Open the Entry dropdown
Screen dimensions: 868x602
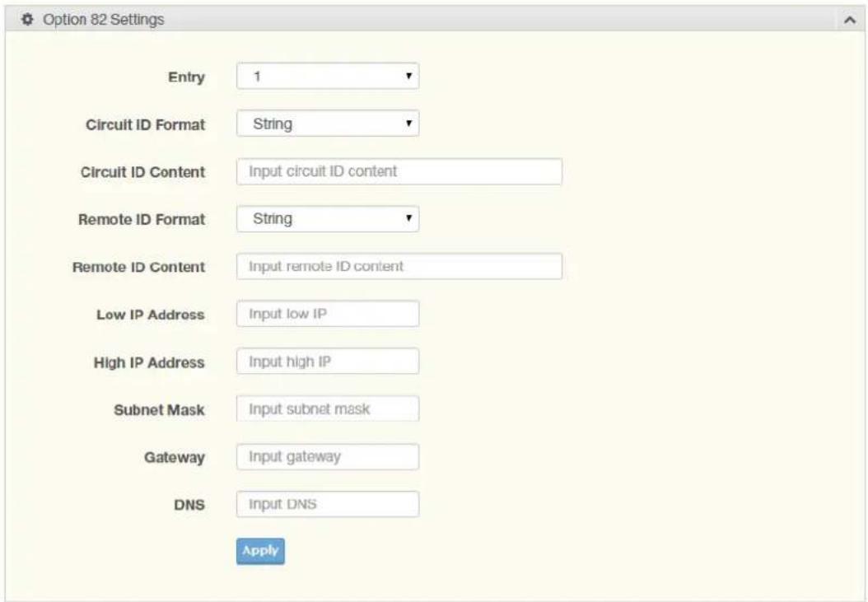[328, 76]
